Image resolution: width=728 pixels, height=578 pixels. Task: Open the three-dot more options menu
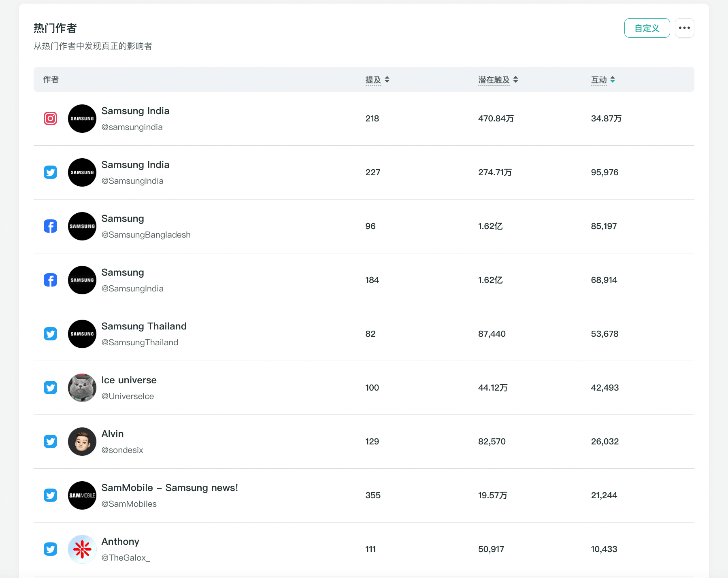point(684,28)
